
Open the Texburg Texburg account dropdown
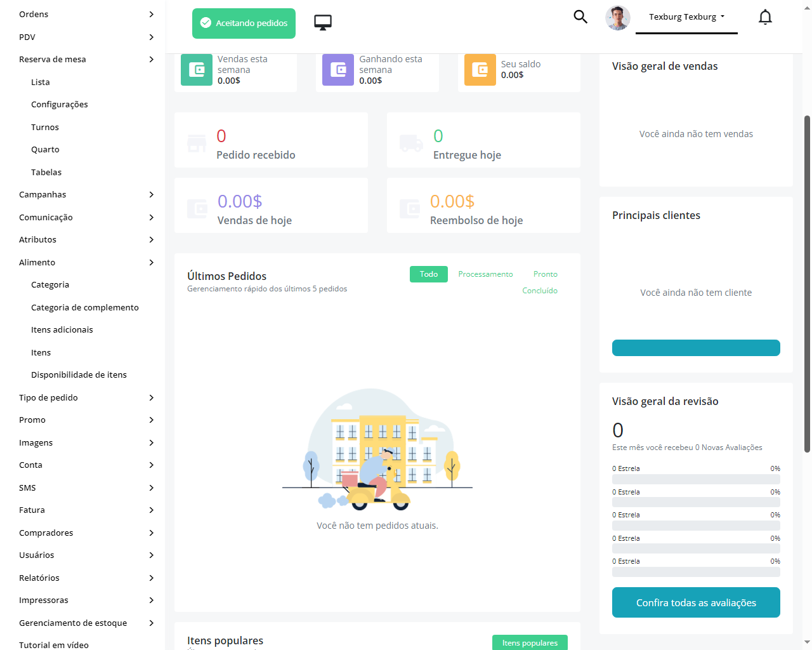[x=686, y=17]
